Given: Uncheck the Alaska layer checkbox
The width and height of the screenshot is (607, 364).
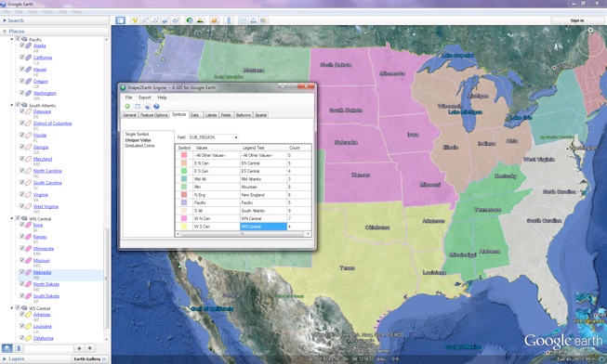Looking at the screenshot, I should click(22, 45).
